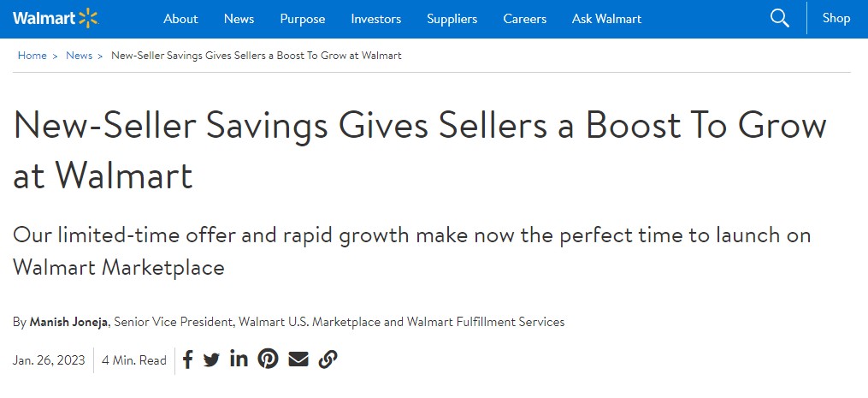Open the Suppliers menu item
Viewport: 868px width, 398px height.
[452, 19]
